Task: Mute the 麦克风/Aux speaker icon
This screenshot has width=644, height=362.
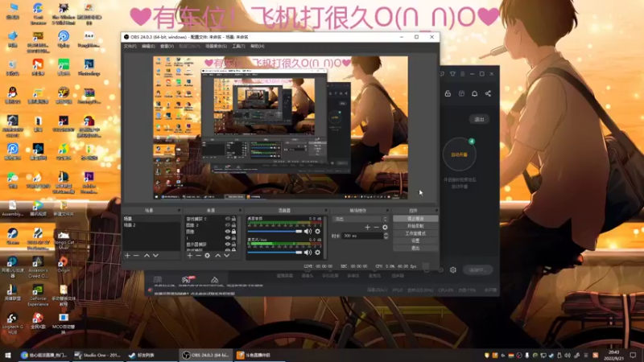Action: (x=308, y=253)
